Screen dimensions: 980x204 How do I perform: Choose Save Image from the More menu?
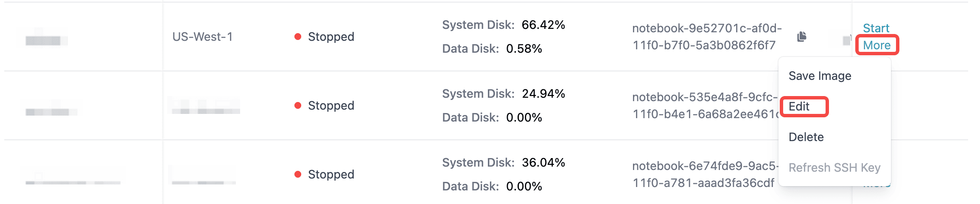pos(820,76)
